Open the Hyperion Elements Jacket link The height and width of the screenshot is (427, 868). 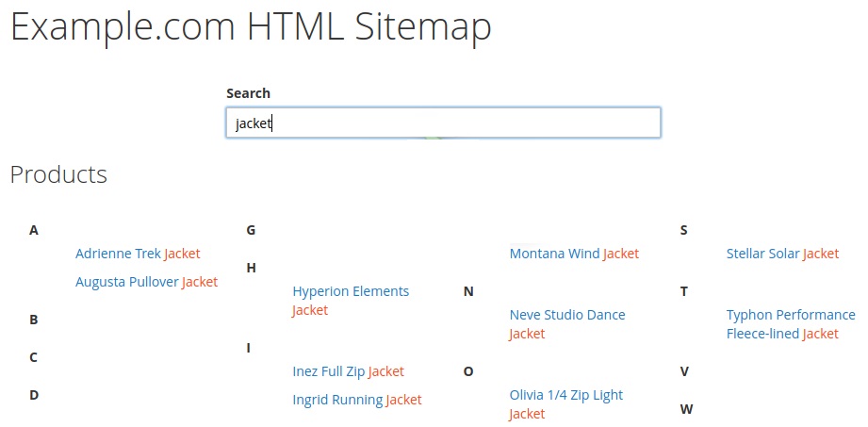coord(351,301)
